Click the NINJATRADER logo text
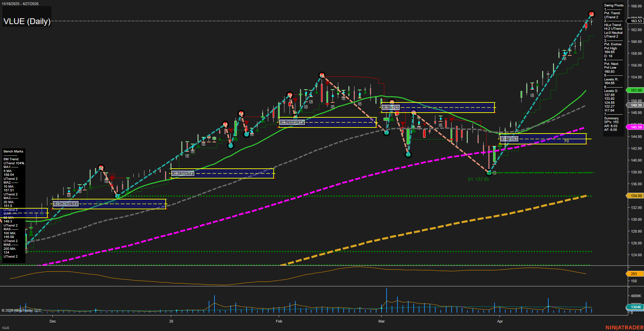This screenshot has width=644, height=331. pyautogui.click(x=624, y=327)
